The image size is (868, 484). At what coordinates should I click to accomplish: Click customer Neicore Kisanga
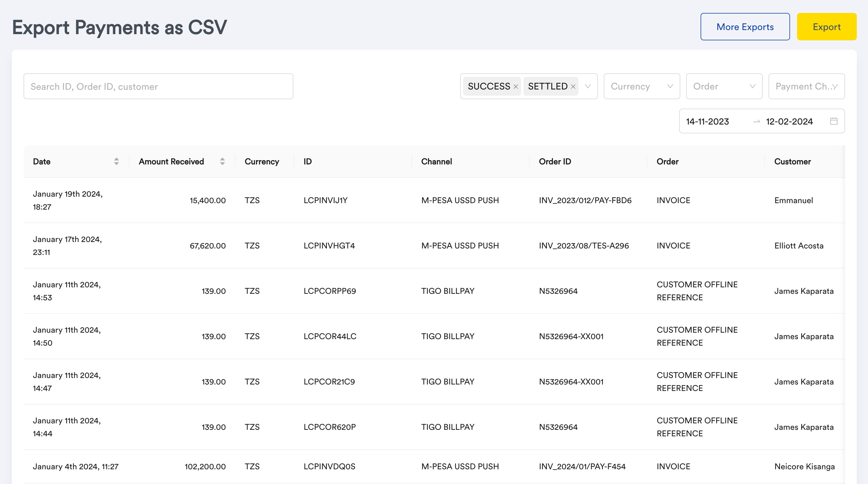tap(804, 466)
